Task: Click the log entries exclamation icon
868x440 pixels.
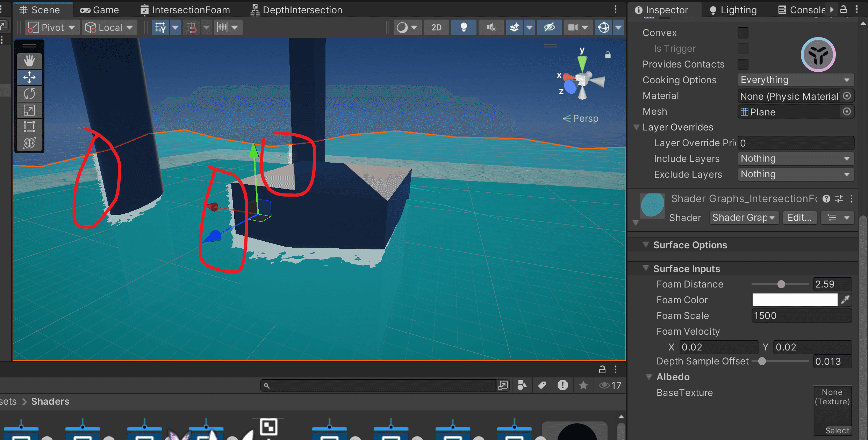Action: click(x=562, y=385)
